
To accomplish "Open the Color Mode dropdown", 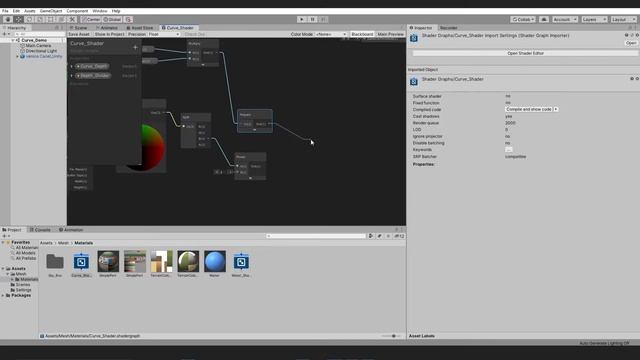I will point(331,34).
